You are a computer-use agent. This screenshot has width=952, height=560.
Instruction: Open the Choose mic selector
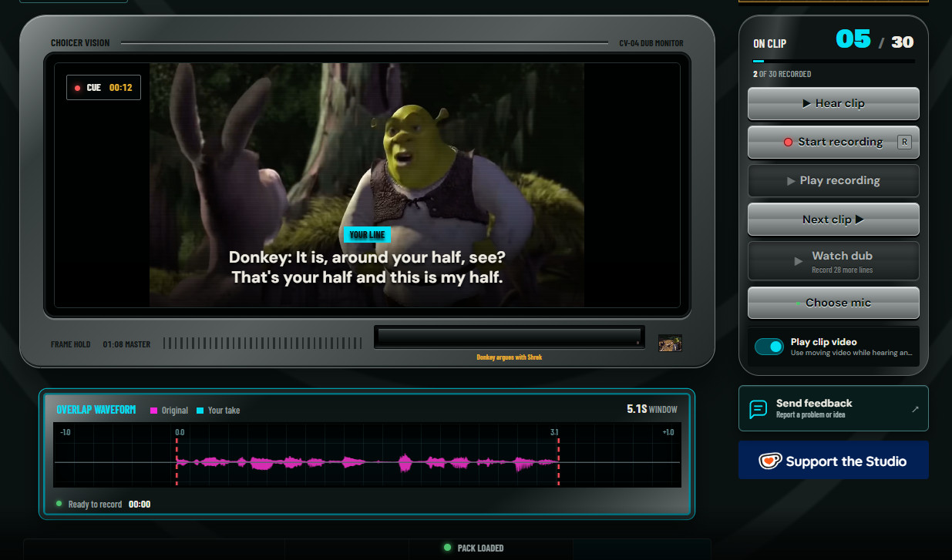click(x=833, y=303)
